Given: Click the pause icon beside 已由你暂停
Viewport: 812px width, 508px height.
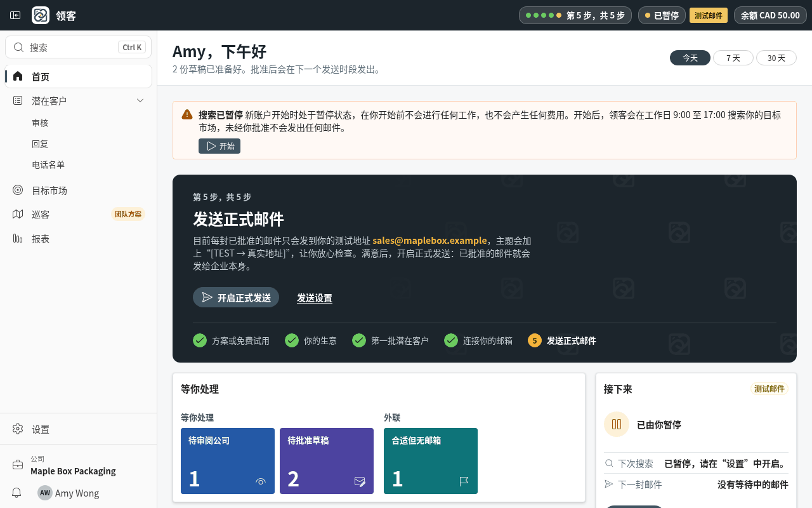Looking at the screenshot, I should click(x=617, y=424).
